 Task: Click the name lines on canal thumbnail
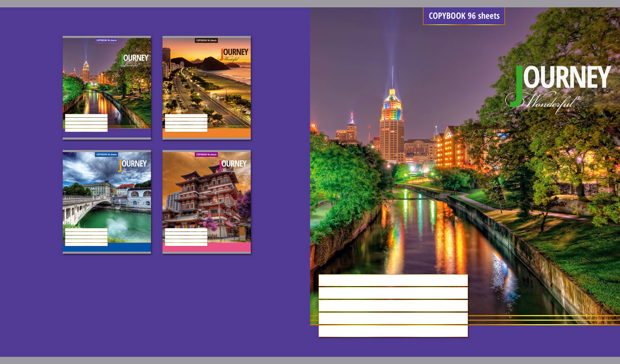(86, 123)
